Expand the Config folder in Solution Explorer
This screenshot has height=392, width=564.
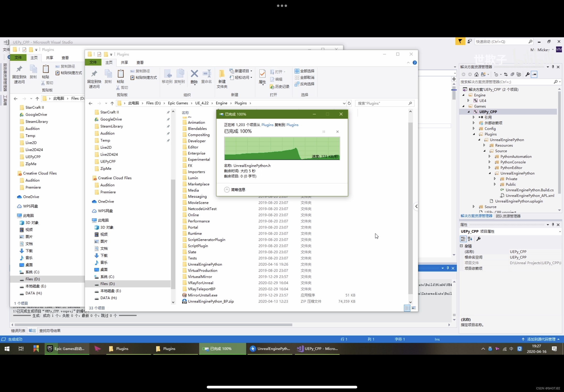click(x=474, y=128)
